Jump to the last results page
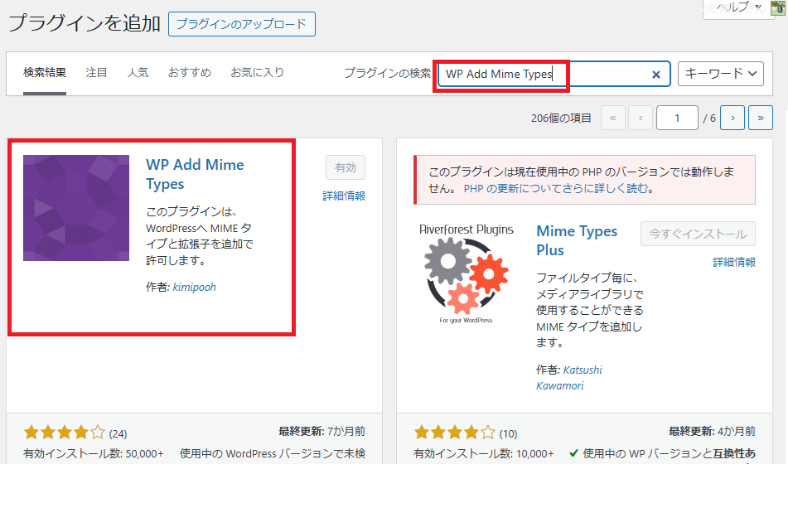 click(x=761, y=118)
